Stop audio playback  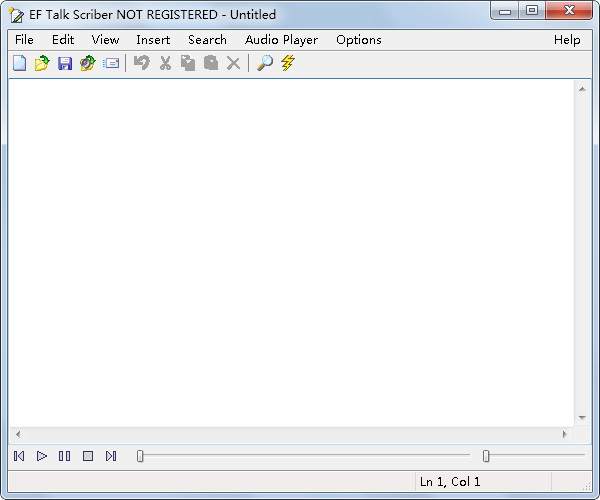click(x=88, y=456)
